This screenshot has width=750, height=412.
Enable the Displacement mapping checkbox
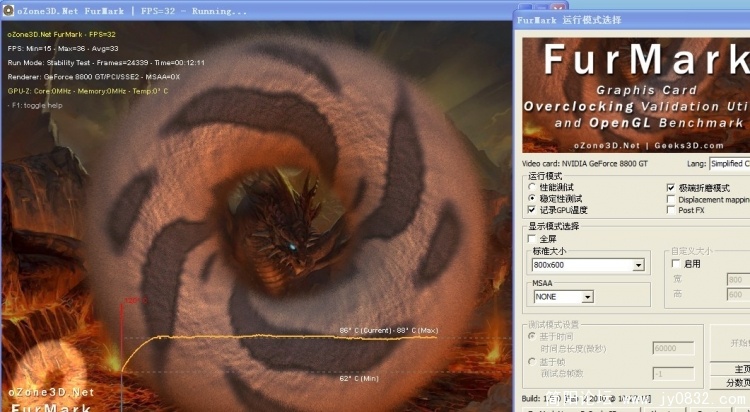671,199
